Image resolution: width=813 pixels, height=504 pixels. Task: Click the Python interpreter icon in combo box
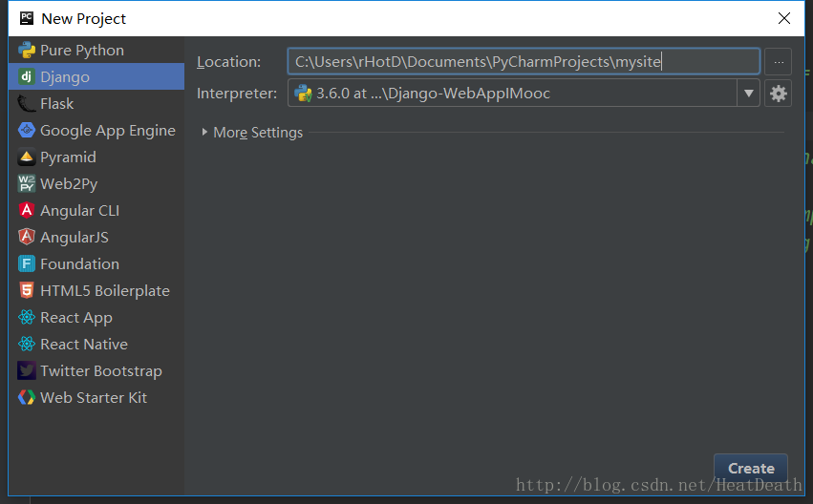[303, 94]
